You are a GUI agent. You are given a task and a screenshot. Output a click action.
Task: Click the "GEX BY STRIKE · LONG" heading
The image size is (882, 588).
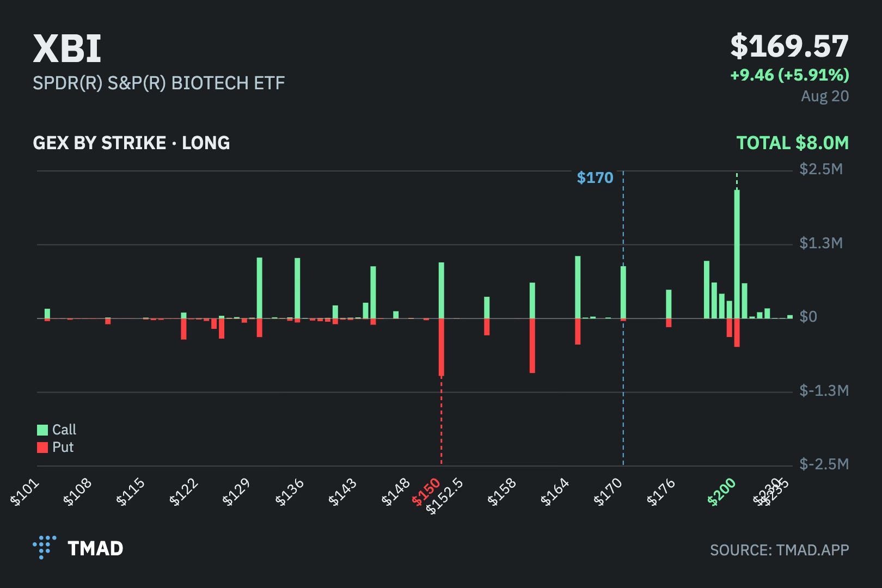(131, 143)
